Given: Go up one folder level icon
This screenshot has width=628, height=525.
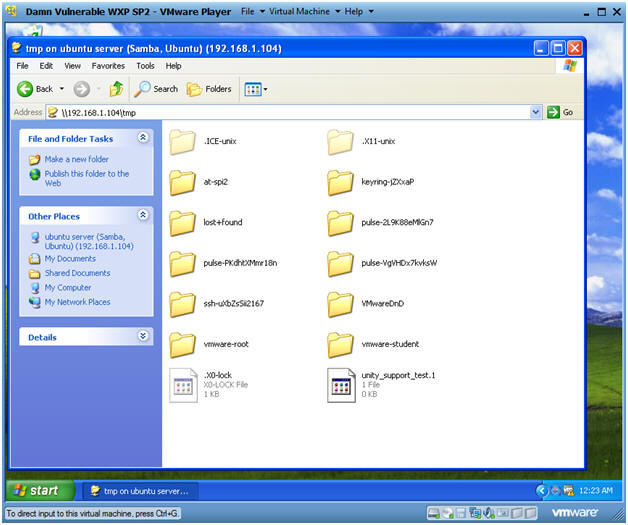Looking at the screenshot, I should pyautogui.click(x=117, y=89).
